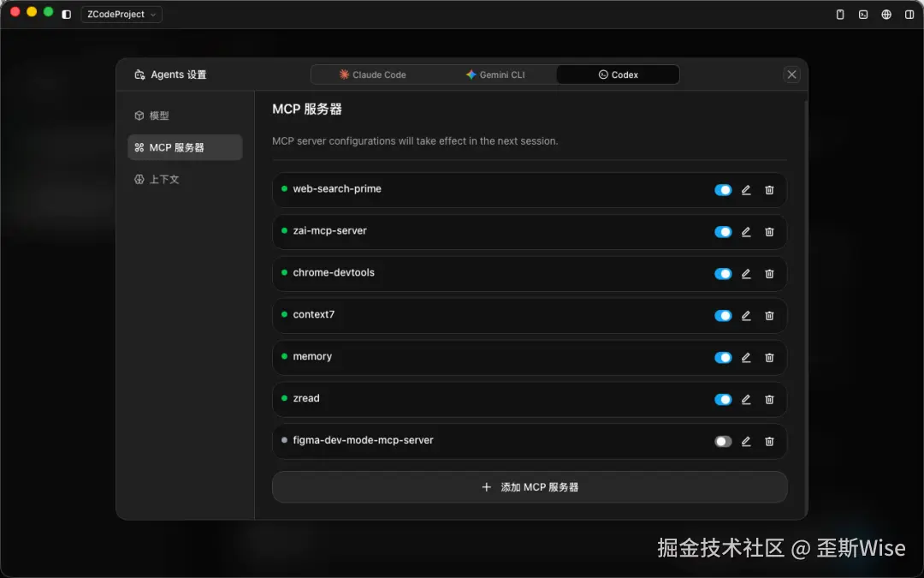Click the web-search-prime server name

tap(337, 188)
